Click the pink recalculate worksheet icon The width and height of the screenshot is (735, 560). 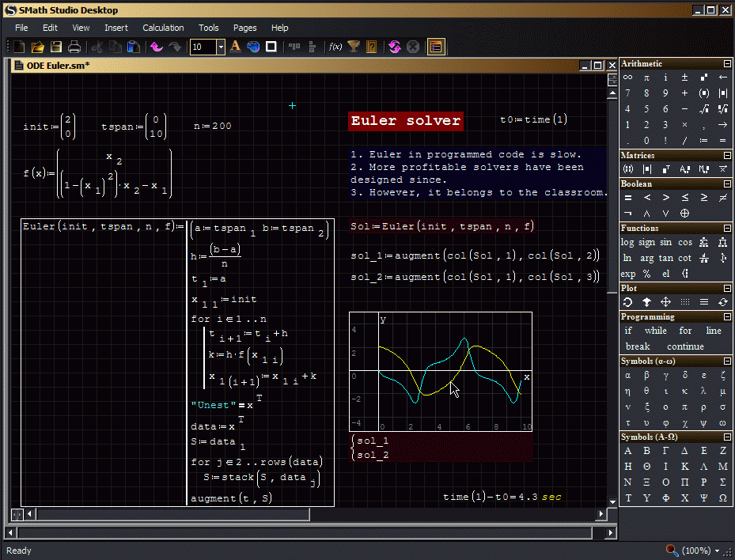(394, 47)
